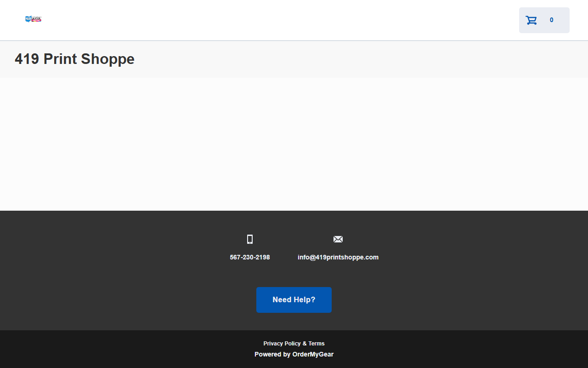
Task: Click the cart item count 0
Action: [552, 20]
